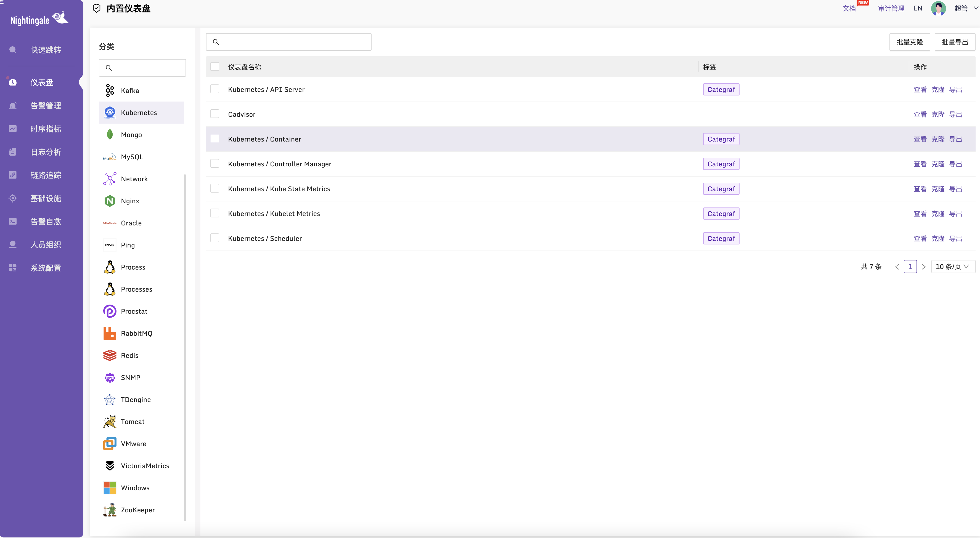
Task: Click the Network nodes icon
Action: (x=110, y=179)
